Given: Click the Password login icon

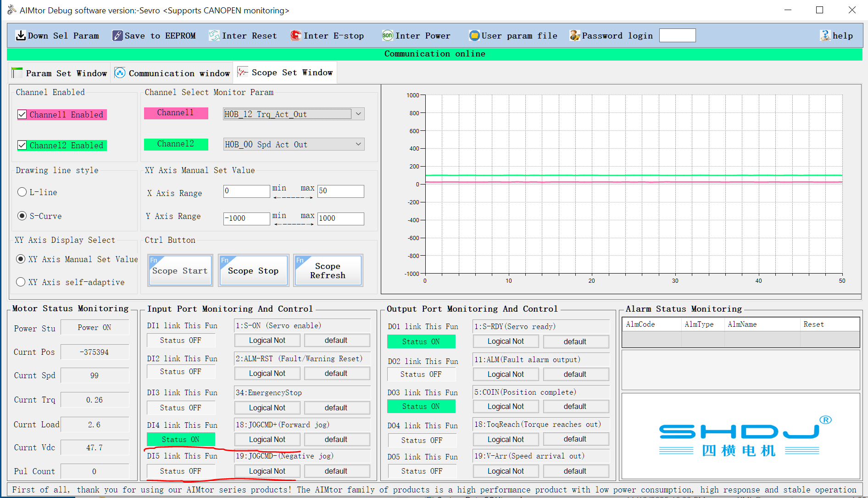Looking at the screenshot, I should click(574, 36).
